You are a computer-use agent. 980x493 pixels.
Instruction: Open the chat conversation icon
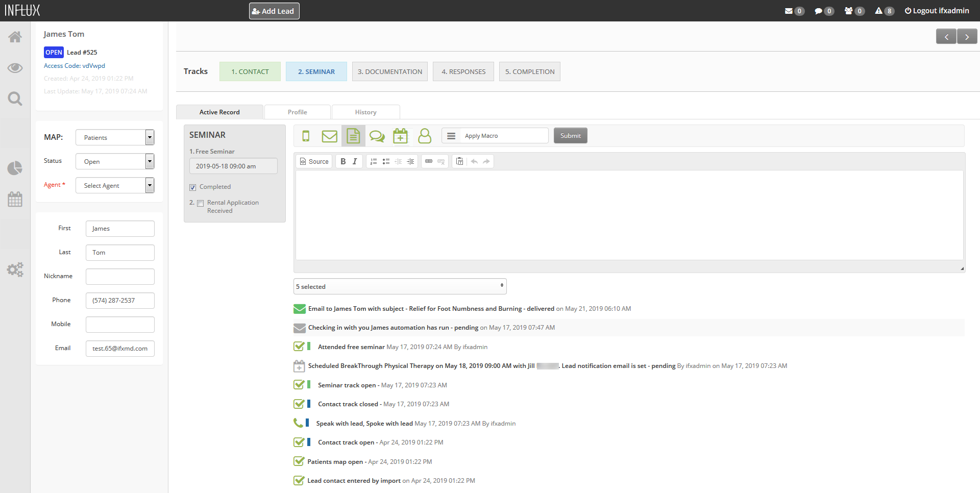[x=377, y=136]
